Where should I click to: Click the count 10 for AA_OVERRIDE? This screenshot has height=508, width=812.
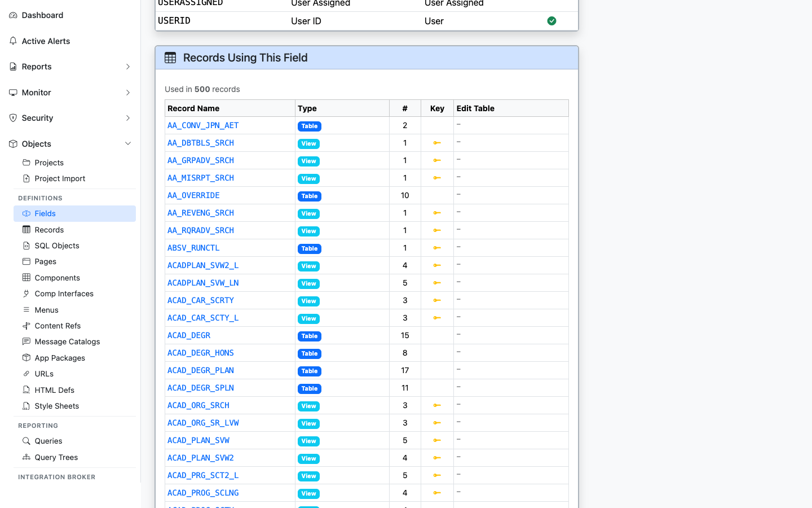pos(405,195)
